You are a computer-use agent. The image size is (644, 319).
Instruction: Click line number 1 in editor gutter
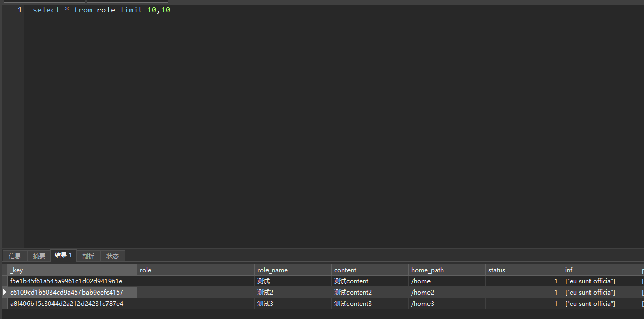20,10
